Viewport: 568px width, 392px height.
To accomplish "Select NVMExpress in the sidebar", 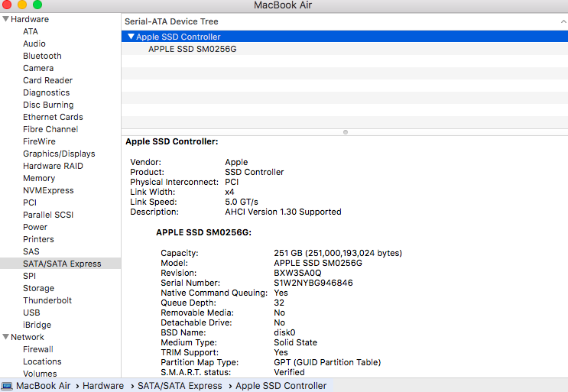I will click(x=48, y=190).
